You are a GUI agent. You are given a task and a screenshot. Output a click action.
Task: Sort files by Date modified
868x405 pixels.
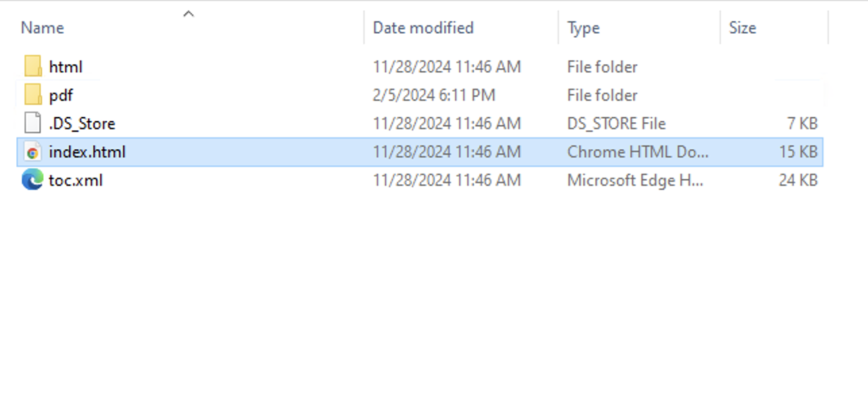[423, 27]
